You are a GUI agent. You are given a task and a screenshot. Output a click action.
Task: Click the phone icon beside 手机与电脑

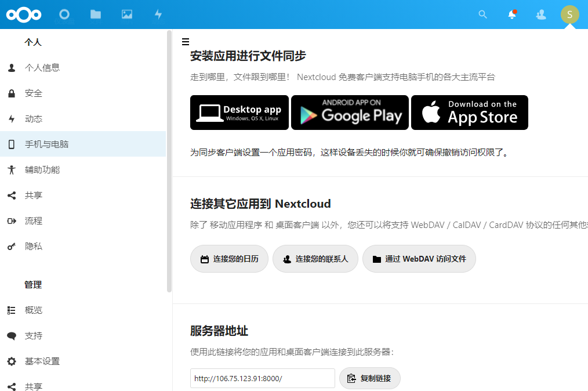(x=12, y=144)
